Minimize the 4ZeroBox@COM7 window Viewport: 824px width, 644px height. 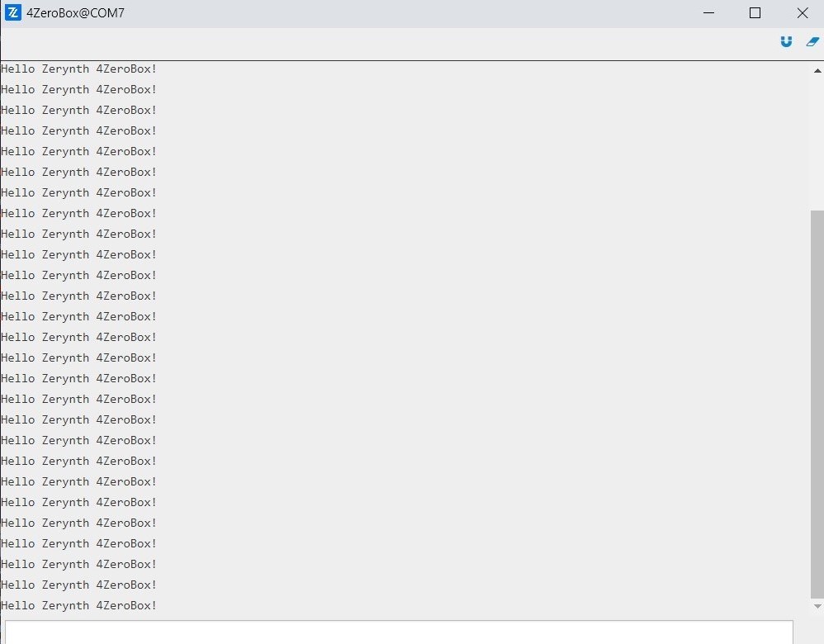[x=709, y=13]
